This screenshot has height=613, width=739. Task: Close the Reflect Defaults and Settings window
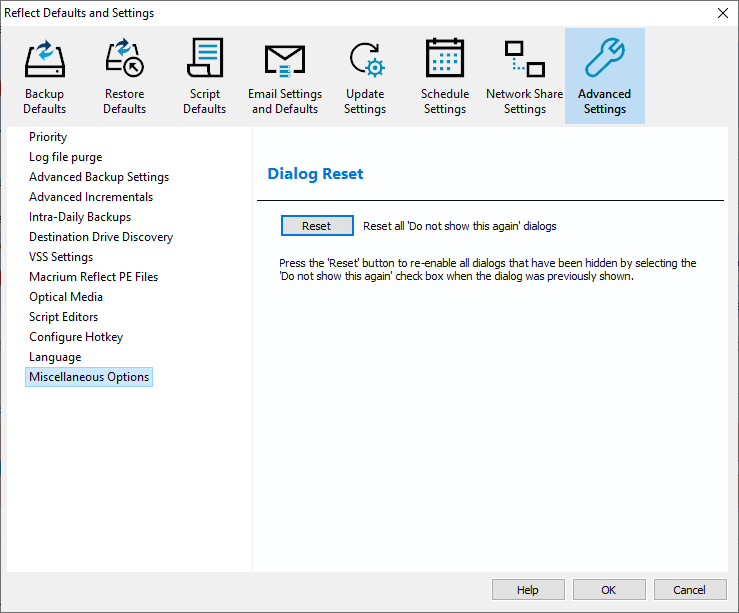722,13
